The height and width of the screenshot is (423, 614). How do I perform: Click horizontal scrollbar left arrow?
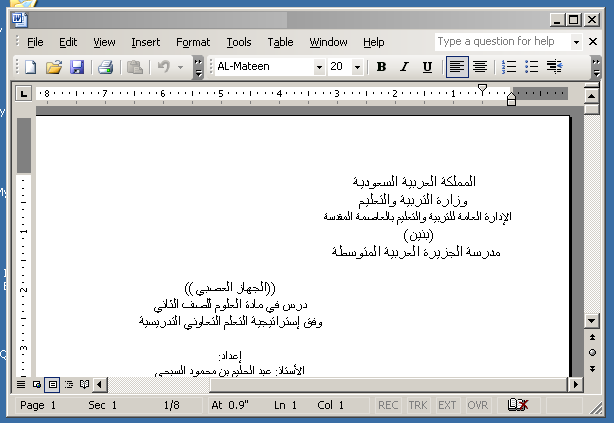(x=100, y=385)
